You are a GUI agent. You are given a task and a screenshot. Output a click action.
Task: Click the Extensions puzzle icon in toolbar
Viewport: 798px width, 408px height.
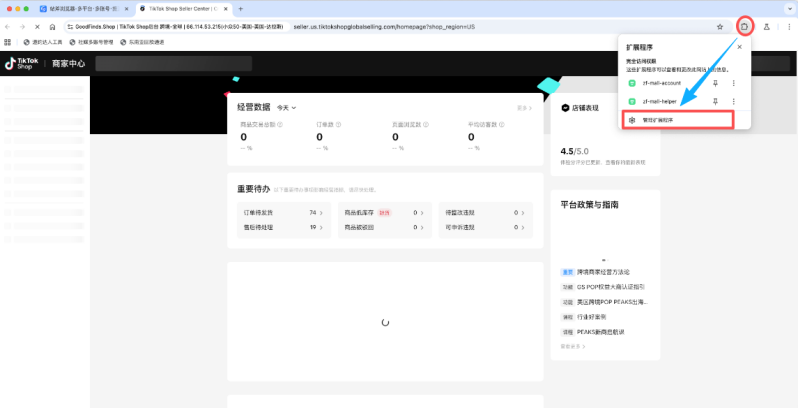tap(744, 26)
